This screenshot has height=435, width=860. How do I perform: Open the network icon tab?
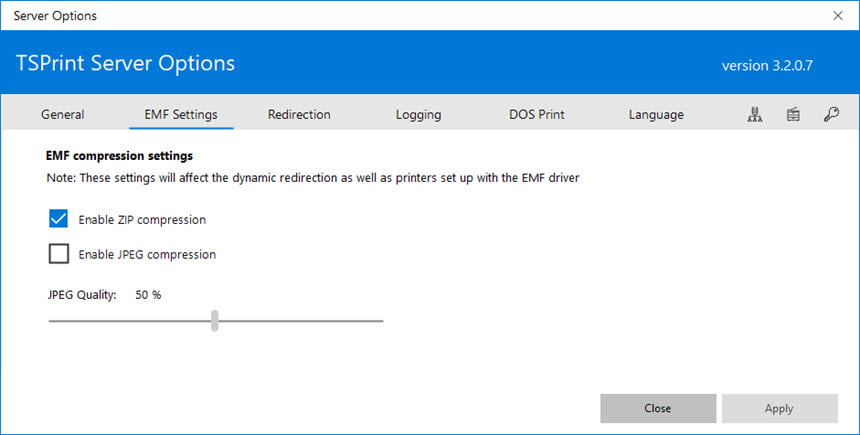click(755, 114)
